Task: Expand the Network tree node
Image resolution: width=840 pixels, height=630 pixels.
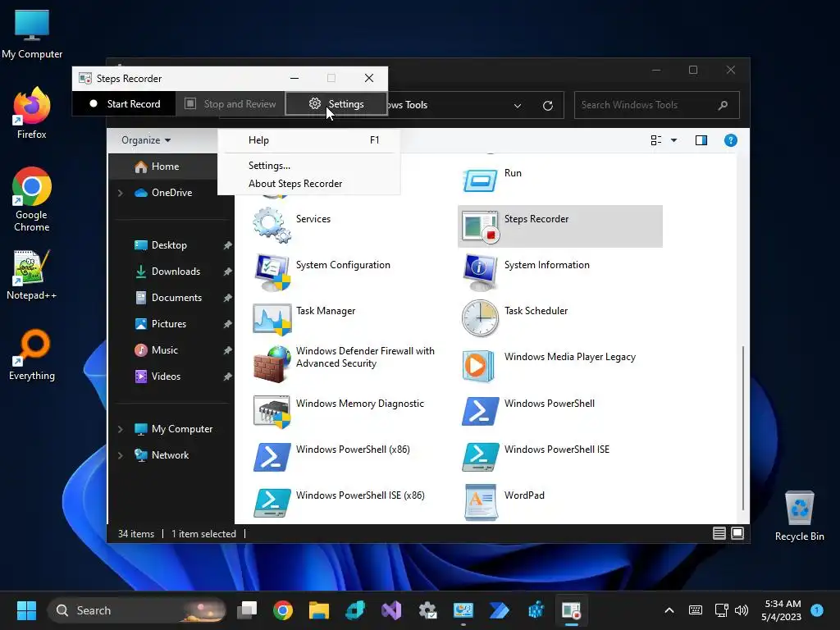Action: click(x=121, y=455)
